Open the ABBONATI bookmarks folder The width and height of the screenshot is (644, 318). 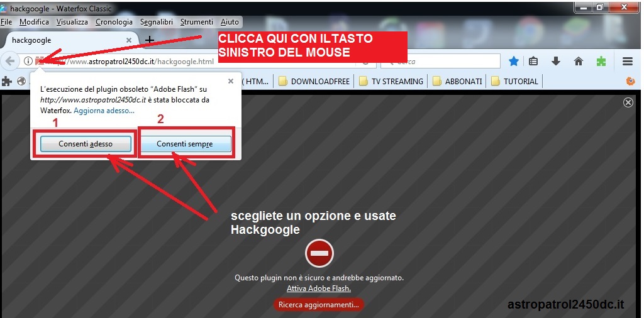point(458,81)
